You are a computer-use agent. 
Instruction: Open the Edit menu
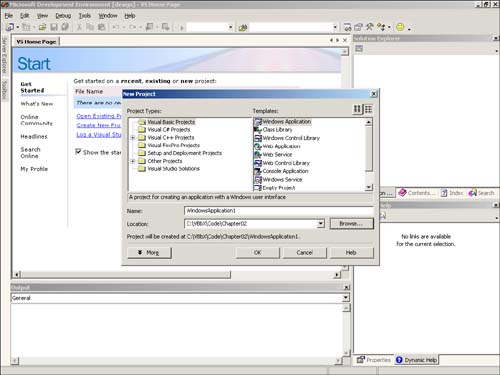coord(24,16)
